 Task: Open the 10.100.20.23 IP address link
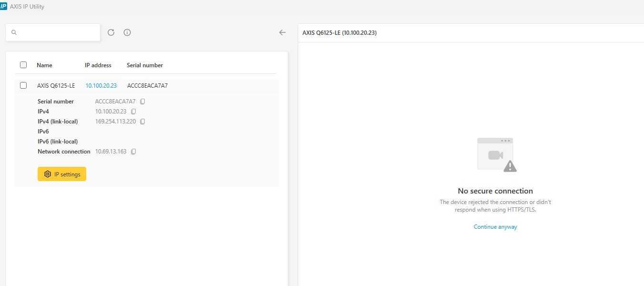pos(101,86)
